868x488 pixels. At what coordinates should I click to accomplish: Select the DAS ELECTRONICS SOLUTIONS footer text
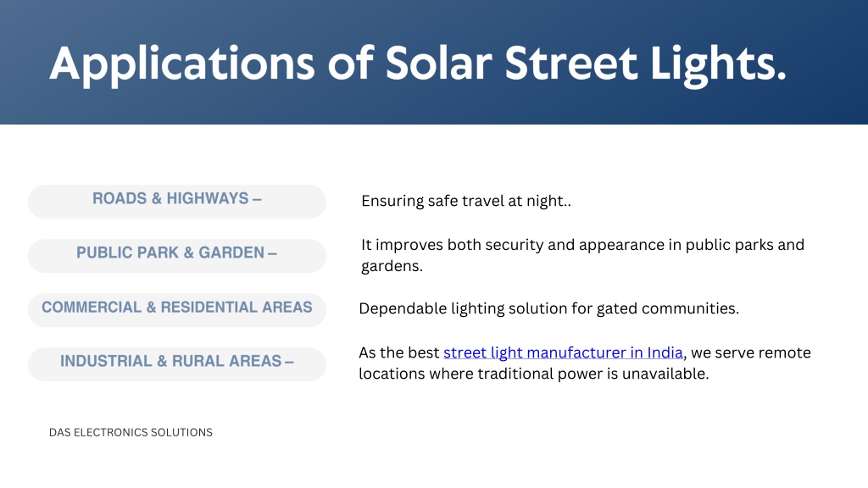[x=131, y=432]
